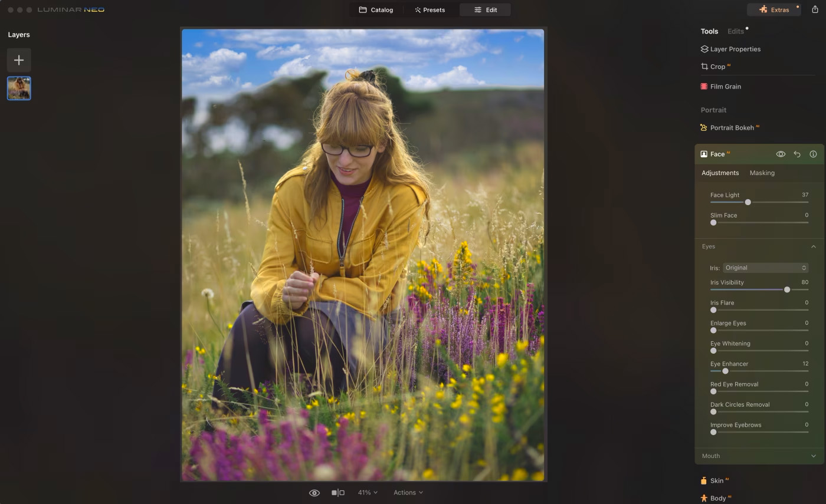Select the photo layer thumbnail

(x=19, y=88)
